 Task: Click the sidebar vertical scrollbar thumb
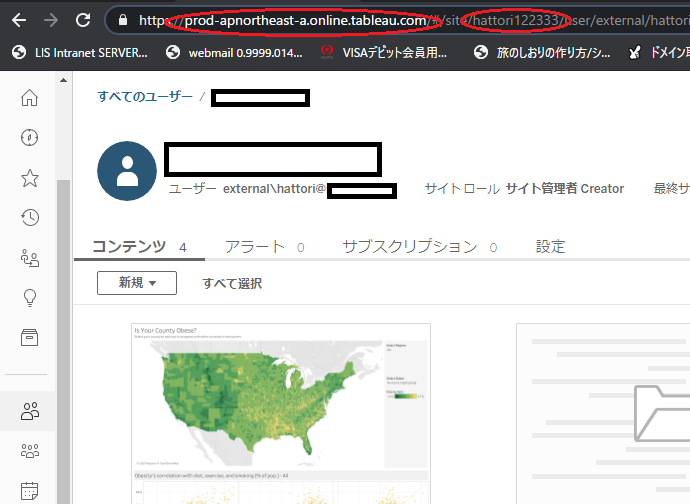tap(63, 341)
